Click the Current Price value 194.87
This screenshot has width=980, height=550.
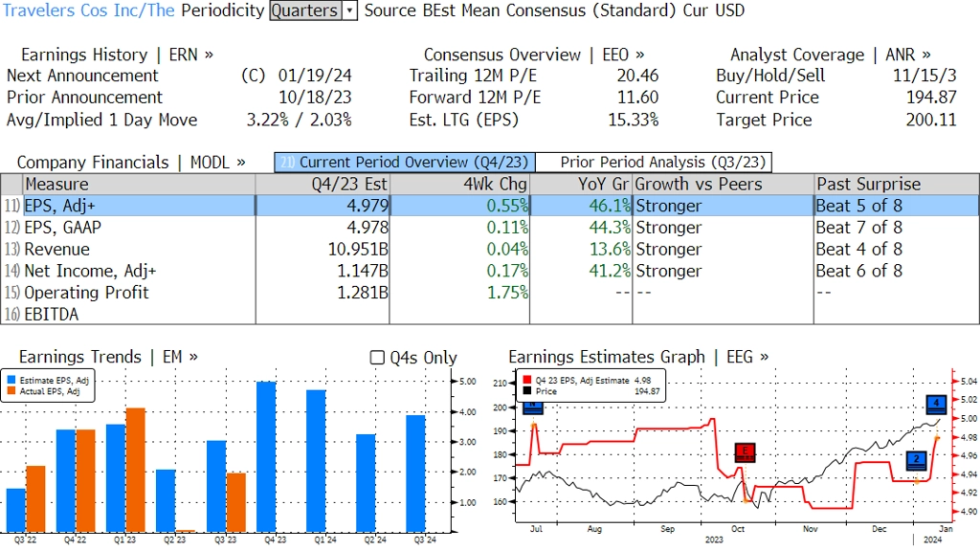click(x=931, y=98)
